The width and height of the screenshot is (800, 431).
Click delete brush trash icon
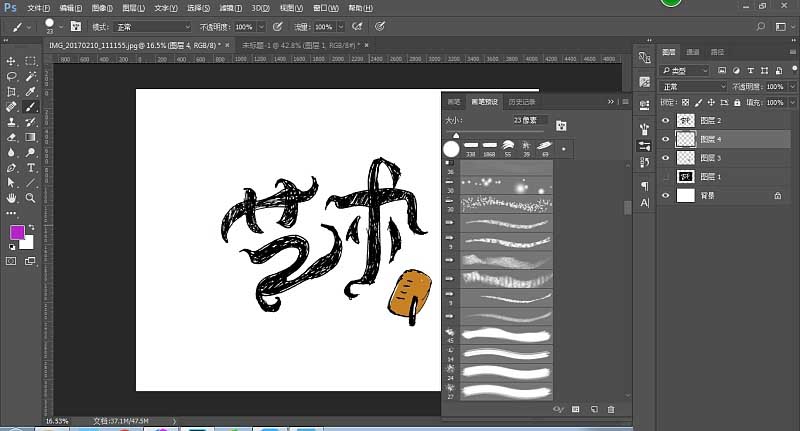coord(611,409)
